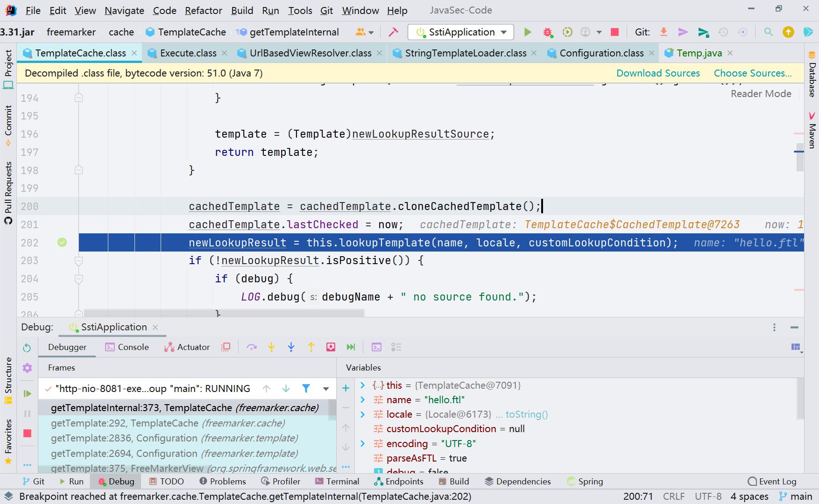This screenshot has height=504, width=819.
Task: Click the Show Execution Point icon
Action: tap(226, 347)
